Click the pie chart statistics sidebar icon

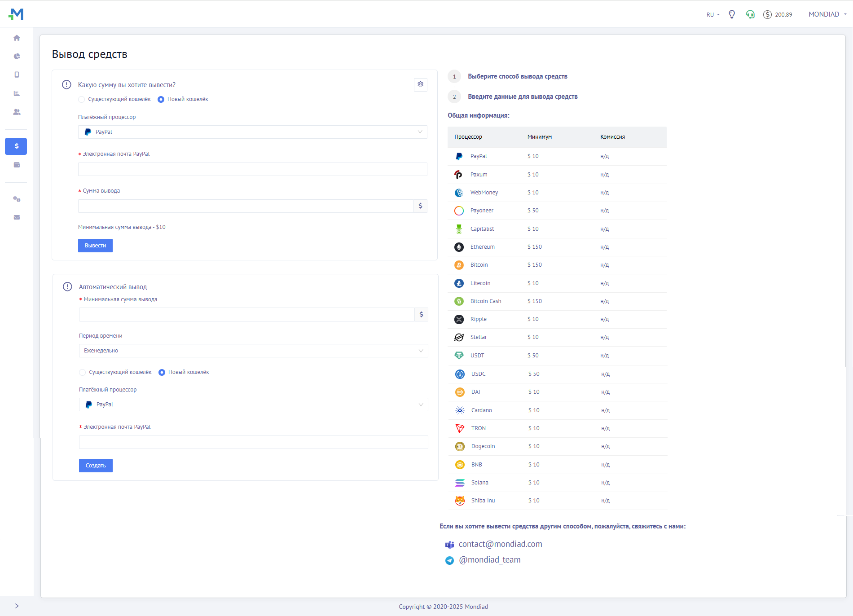(x=17, y=57)
